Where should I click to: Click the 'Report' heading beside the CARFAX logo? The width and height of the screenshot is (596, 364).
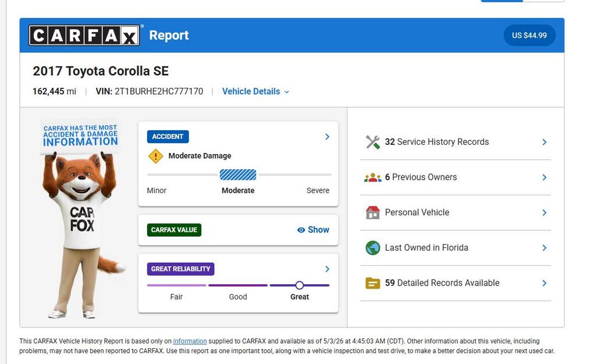[169, 35]
